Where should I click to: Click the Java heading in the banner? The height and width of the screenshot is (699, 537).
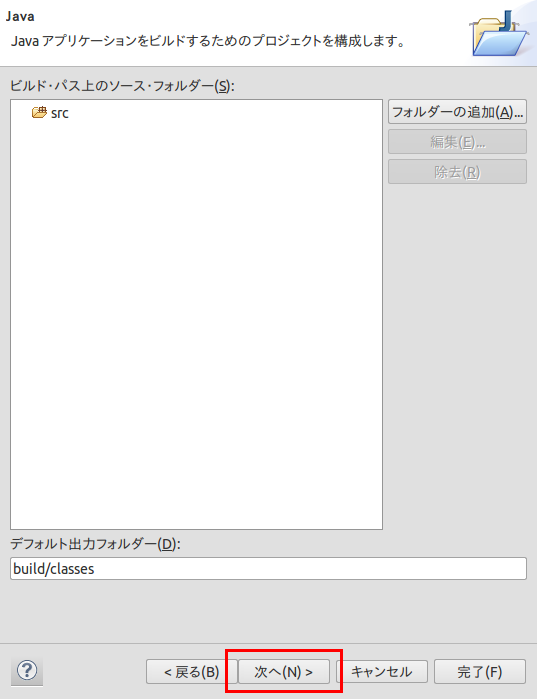20,16
